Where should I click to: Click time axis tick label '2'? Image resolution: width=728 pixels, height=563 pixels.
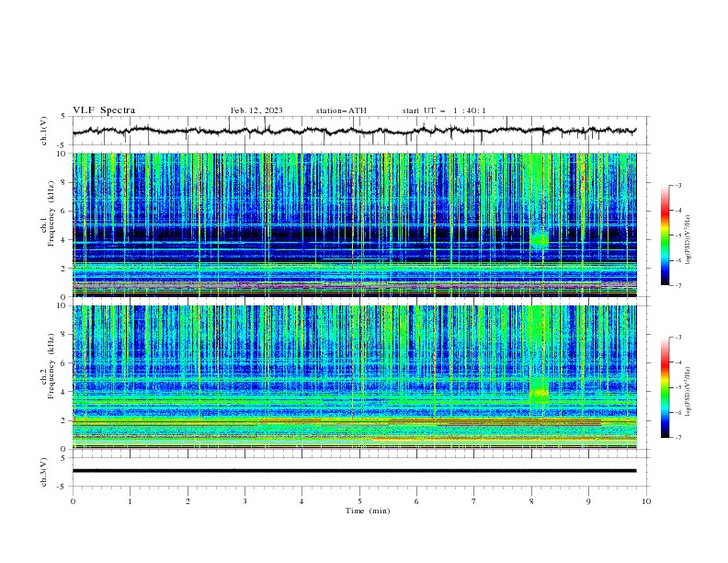click(188, 501)
